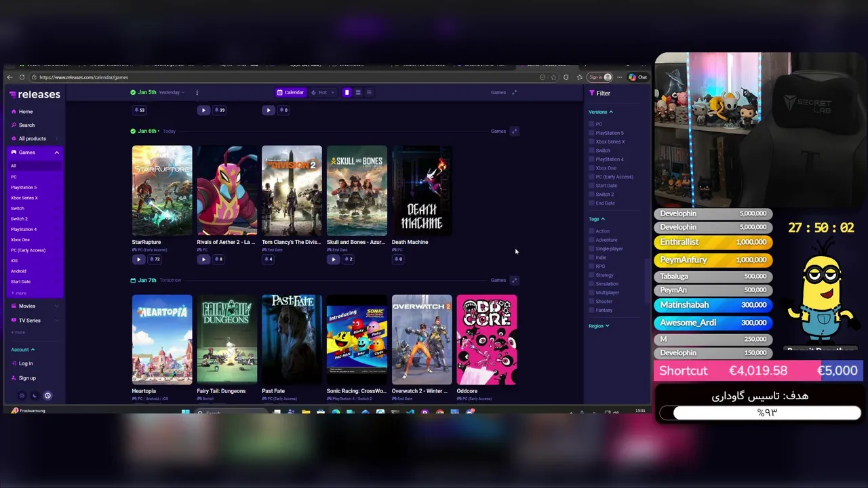Image resolution: width=868 pixels, height=488 pixels.
Task: Expand All products in sidebar
Action: tap(57, 139)
